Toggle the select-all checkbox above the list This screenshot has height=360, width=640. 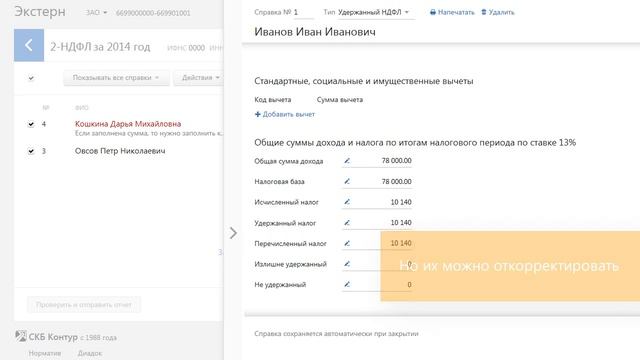click(31, 78)
